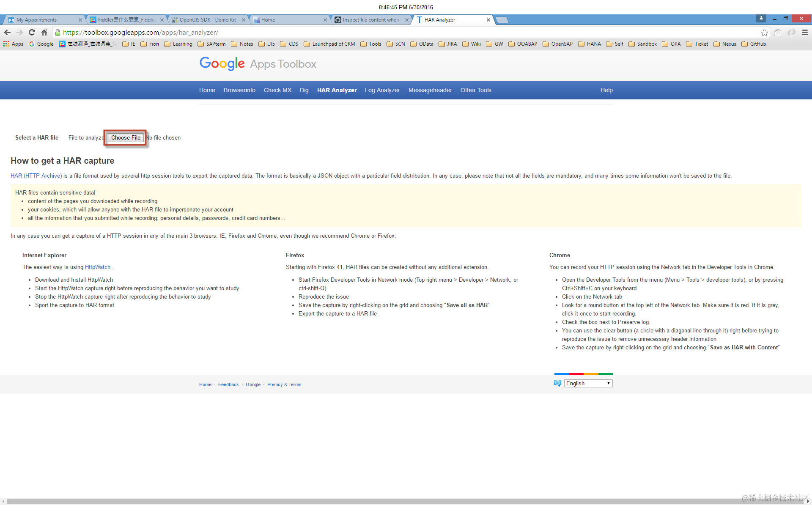Click the browser back arrow
This screenshot has width=812, height=505.
[7, 33]
